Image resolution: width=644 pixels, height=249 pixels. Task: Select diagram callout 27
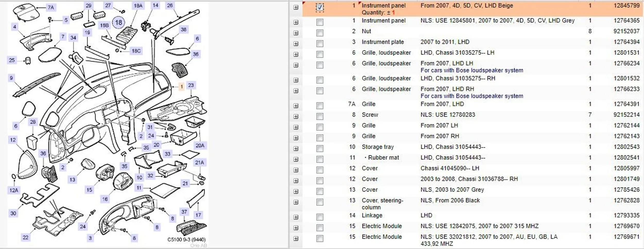click(108, 5)
